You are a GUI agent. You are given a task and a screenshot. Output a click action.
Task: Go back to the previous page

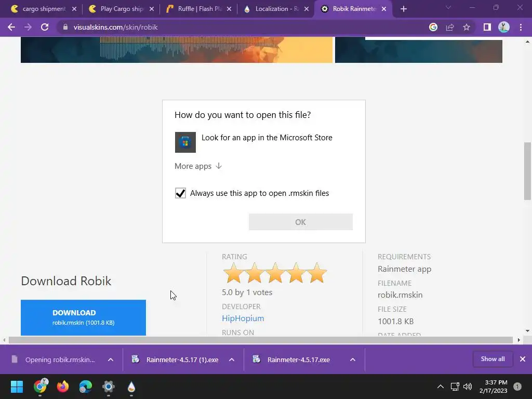point(11,27)
